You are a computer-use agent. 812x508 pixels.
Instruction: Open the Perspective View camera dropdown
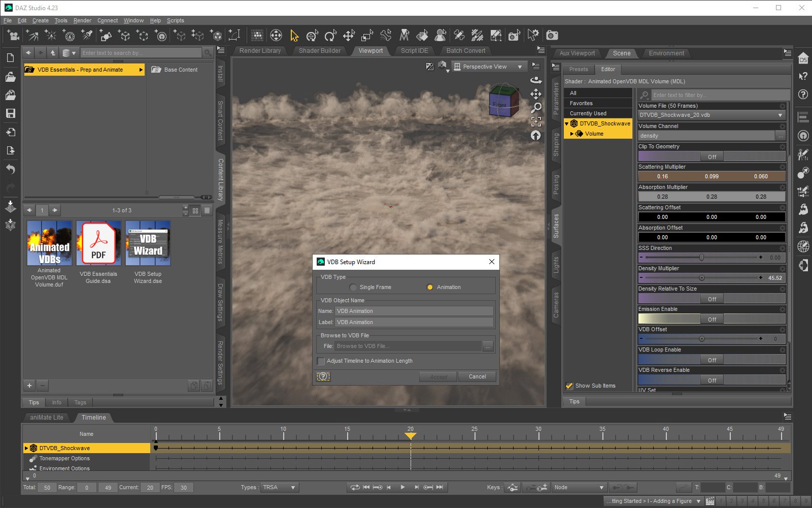point(519,66)
